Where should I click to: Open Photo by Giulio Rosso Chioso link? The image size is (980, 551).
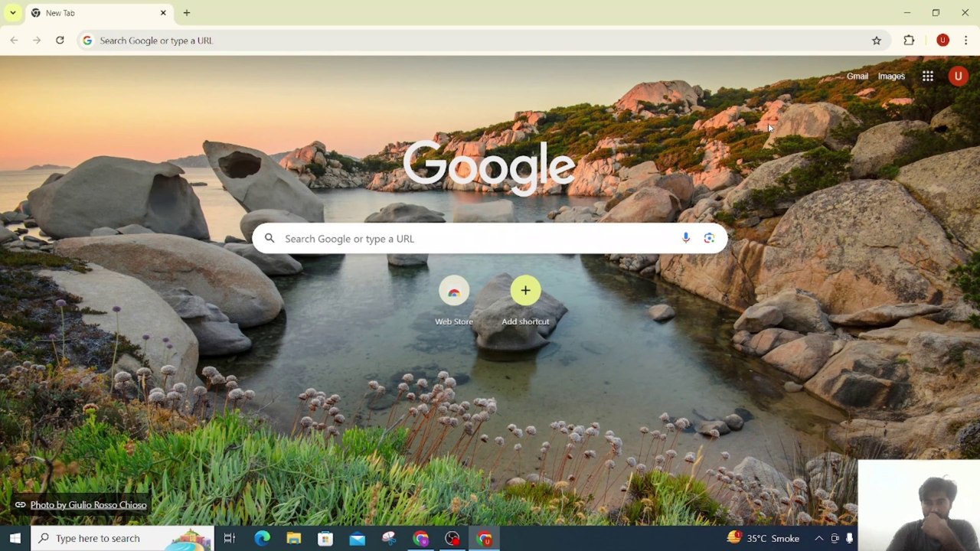pos(88,505)
